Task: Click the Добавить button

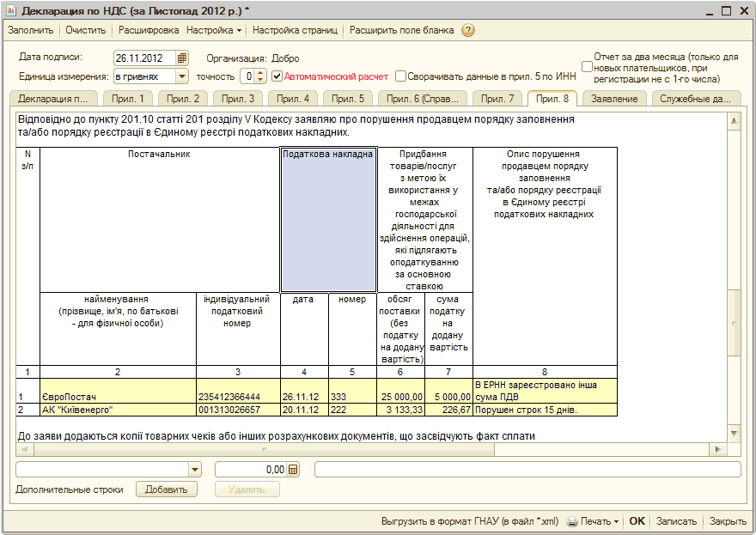Action: coord(167,489)
